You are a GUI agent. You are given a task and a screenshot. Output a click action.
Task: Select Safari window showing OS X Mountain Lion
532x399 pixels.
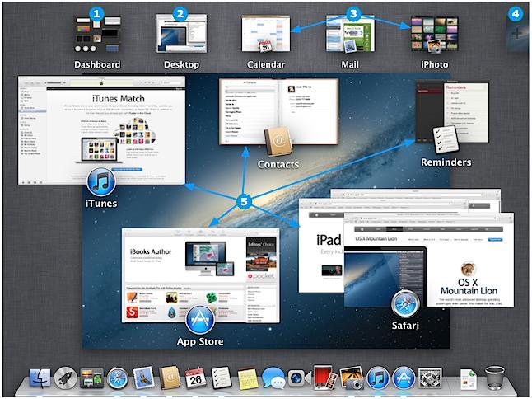(x=429, y=260)
